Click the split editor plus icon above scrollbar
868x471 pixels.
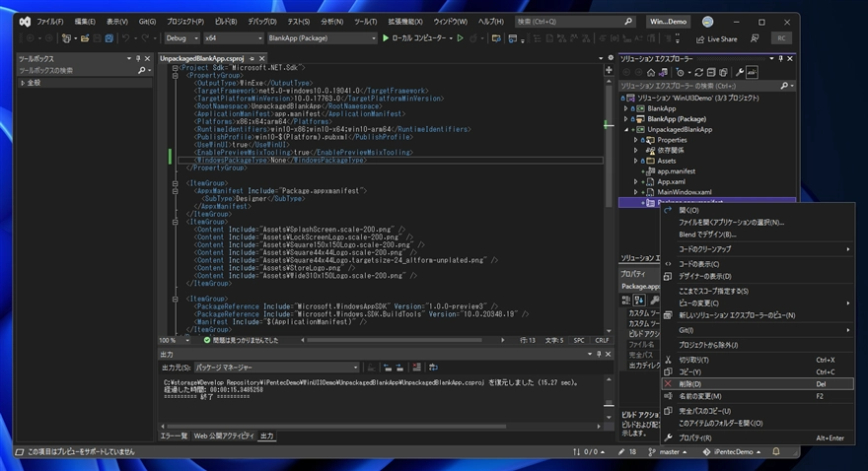(x=609, y=70)
